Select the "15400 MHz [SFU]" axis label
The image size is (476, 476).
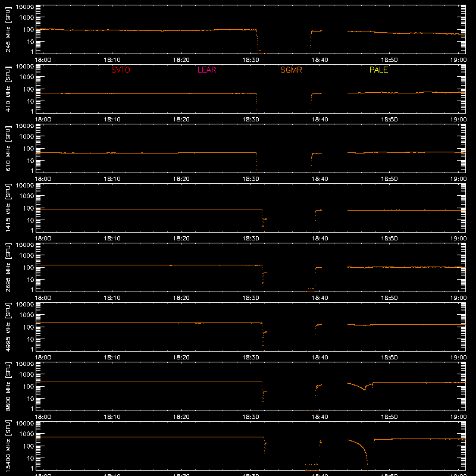tap(8, 446)
